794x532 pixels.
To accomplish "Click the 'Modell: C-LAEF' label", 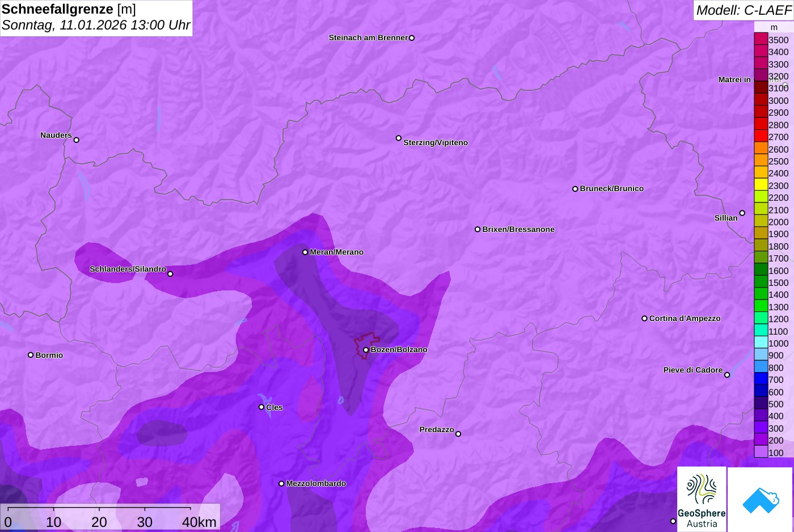I will point(744,10).
